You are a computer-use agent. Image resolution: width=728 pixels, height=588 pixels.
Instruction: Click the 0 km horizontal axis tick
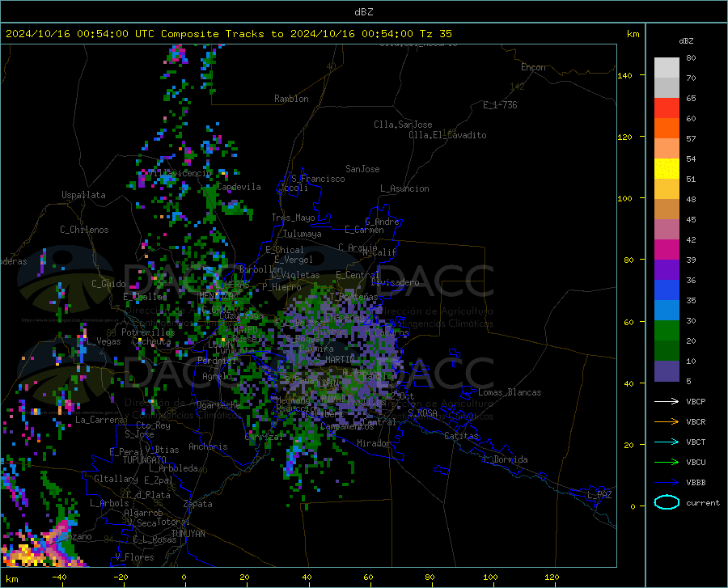coord(184,577)
